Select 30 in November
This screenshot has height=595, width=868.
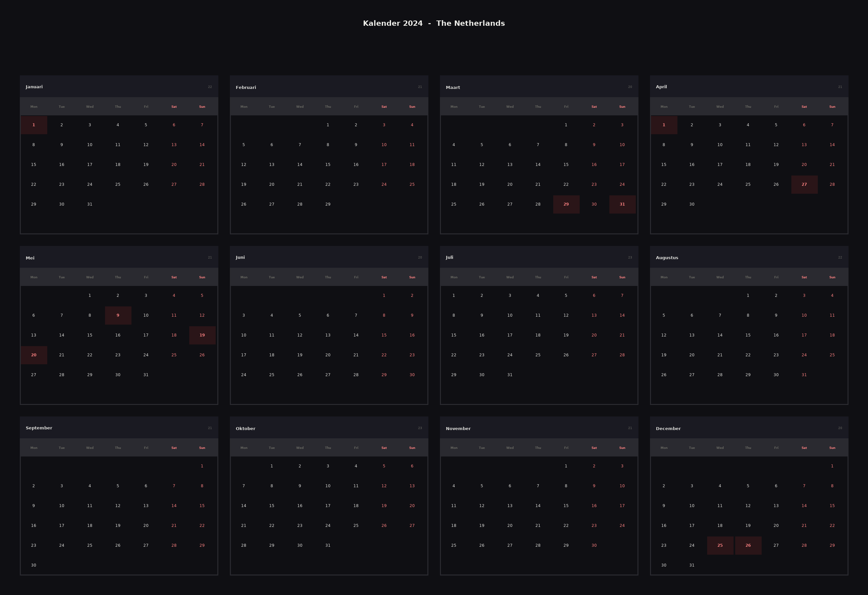[x=594, y=545]
